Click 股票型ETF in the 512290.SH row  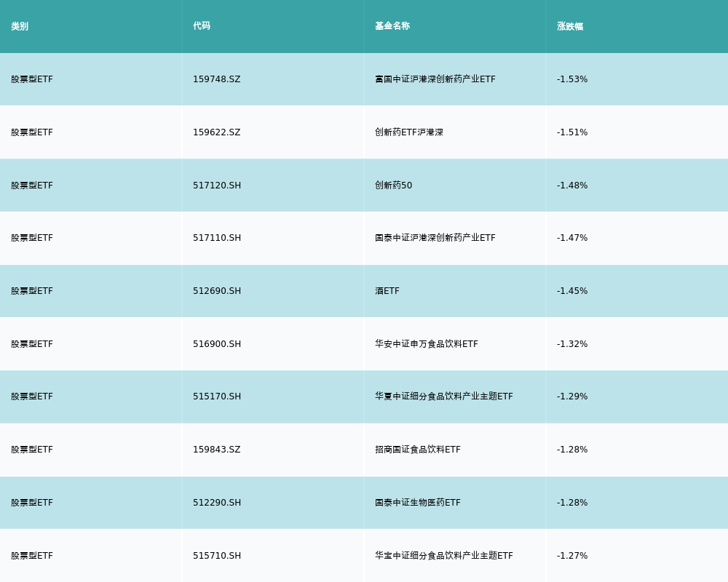click(x=32, y=503)
